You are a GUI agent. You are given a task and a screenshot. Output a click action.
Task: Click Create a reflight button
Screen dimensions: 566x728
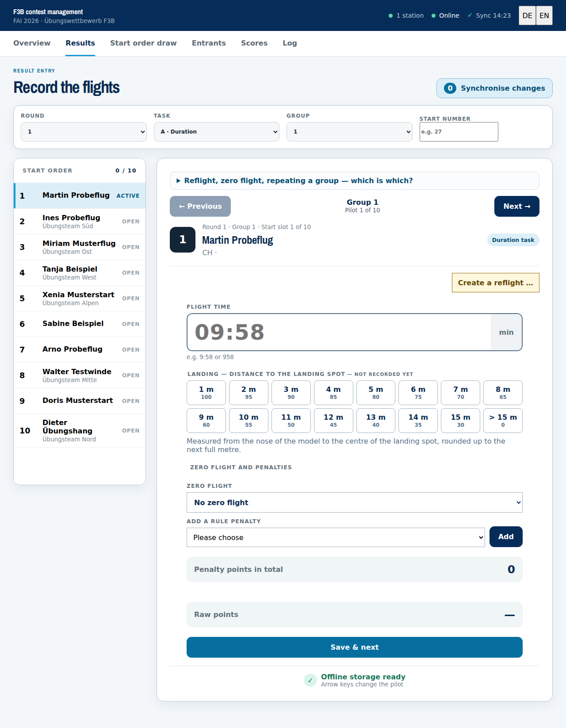tap(495, 283)
